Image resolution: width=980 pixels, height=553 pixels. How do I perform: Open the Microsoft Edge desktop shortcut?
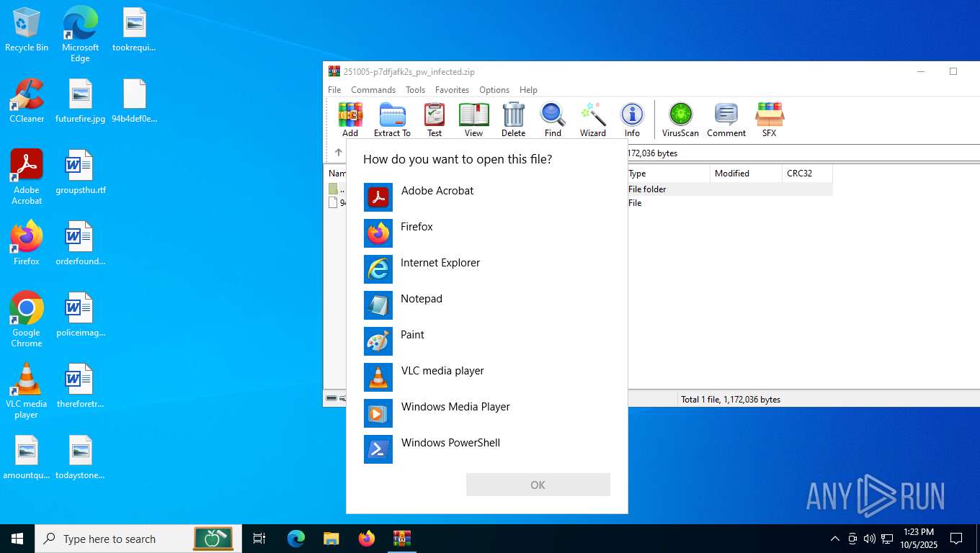80,33
